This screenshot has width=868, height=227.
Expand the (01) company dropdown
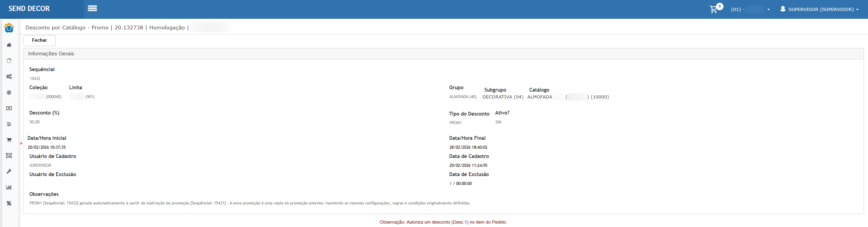pos(750,10)
